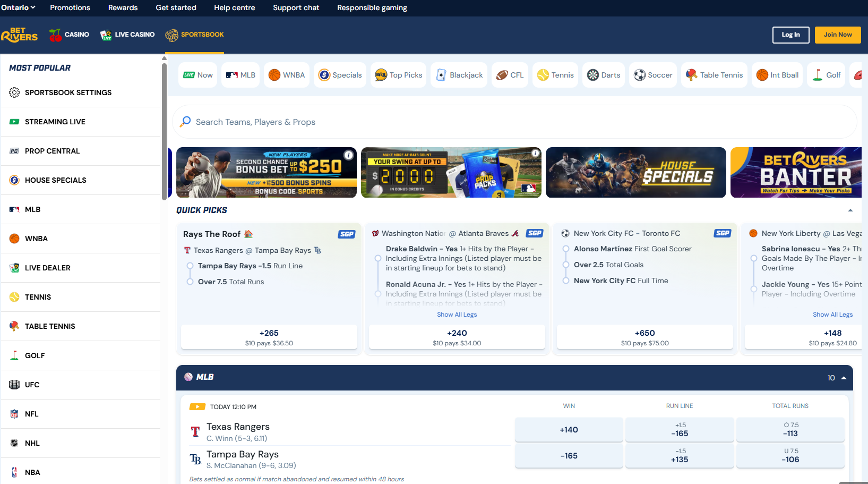Bet Texas Rangers +140 to win

[x=569, y=430]
